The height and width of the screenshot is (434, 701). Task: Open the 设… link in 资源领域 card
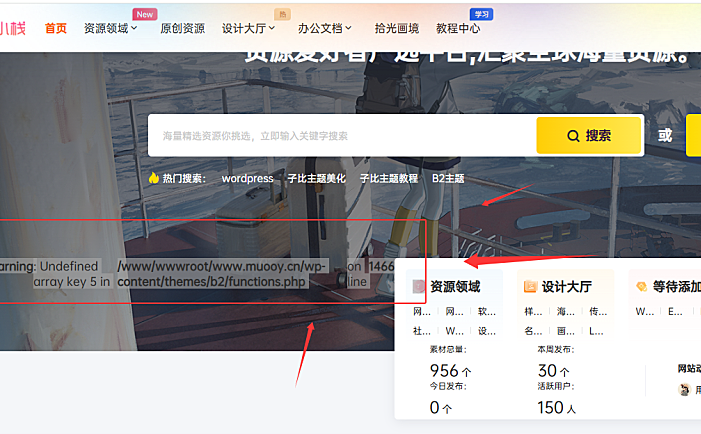tap(487, 331)
